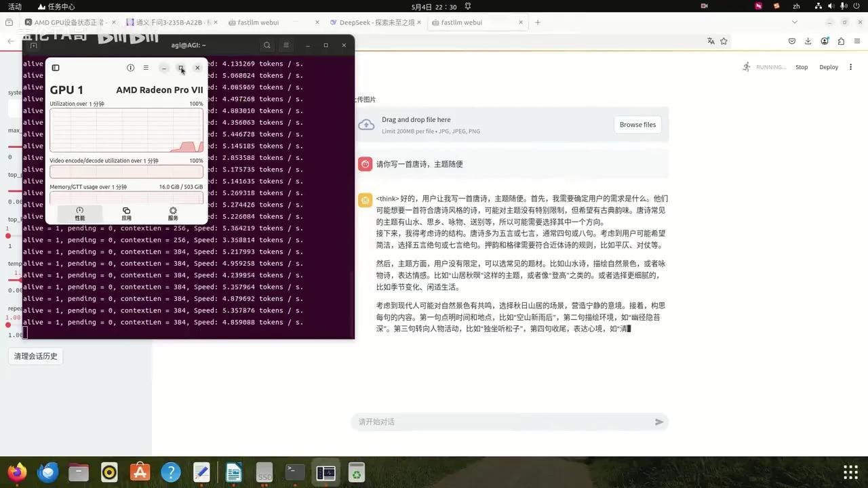Click the Firefox account profile icon
868x488 pixels.
[825, 41]
